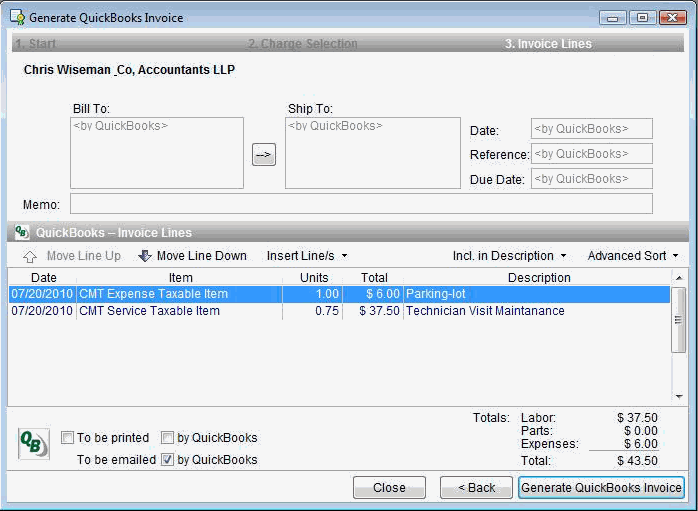This screenshot has width=698, height=511.
Task: Uncheck by QuickBooks next to To be emailed
Action: pos(167,460)
